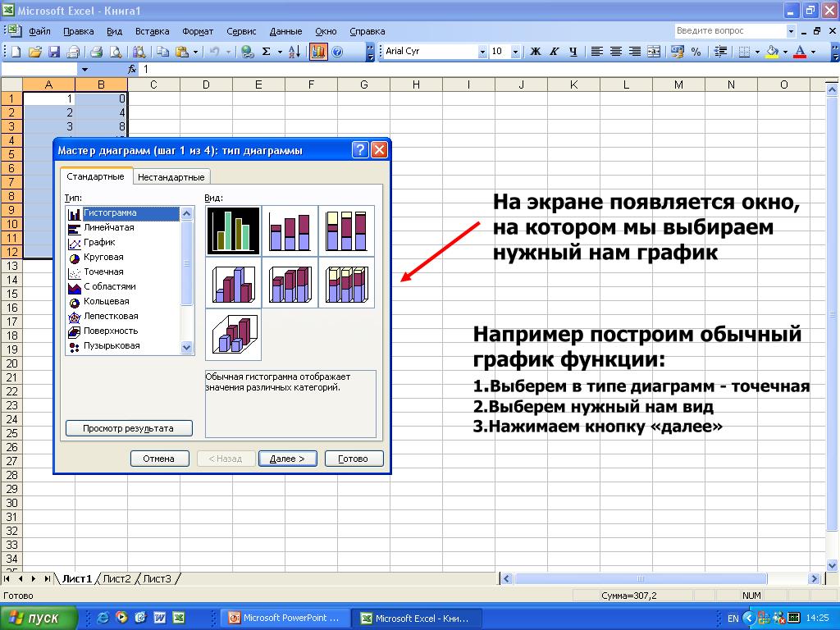840x630 pixels.
Task: Open the Вставка menu
Action: coord(152,31)
